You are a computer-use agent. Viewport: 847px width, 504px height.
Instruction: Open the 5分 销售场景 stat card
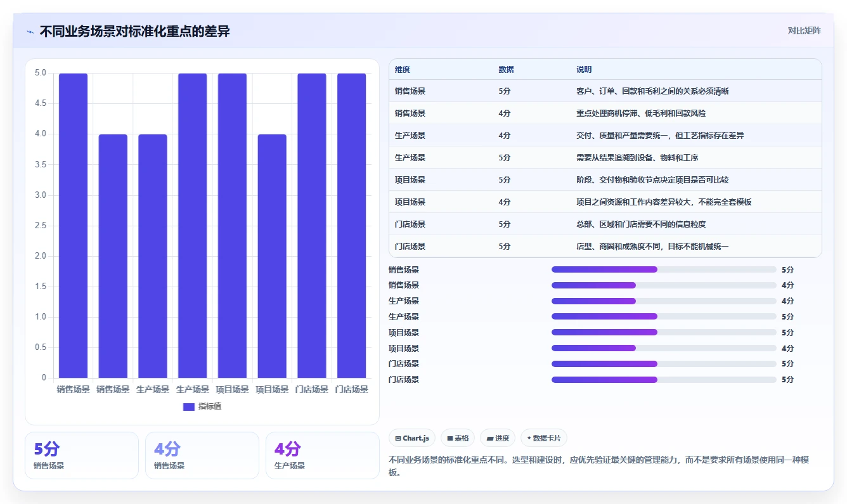click(82, 455)
